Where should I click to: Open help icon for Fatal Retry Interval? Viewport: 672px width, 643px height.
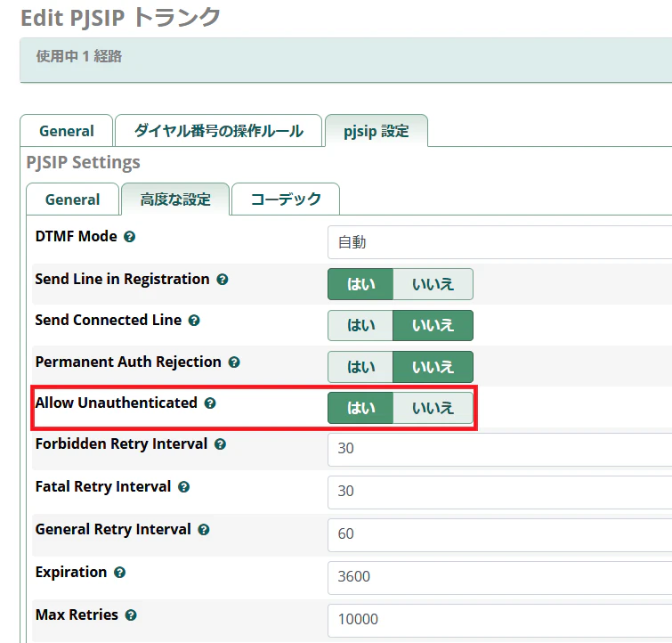pos(184,487)
